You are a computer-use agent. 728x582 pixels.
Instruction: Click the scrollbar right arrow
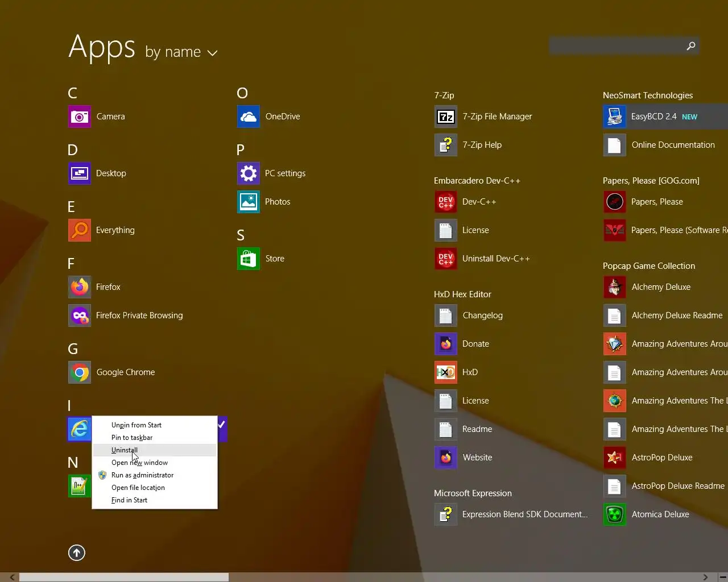pyautogui.click(x=705, y=577)
